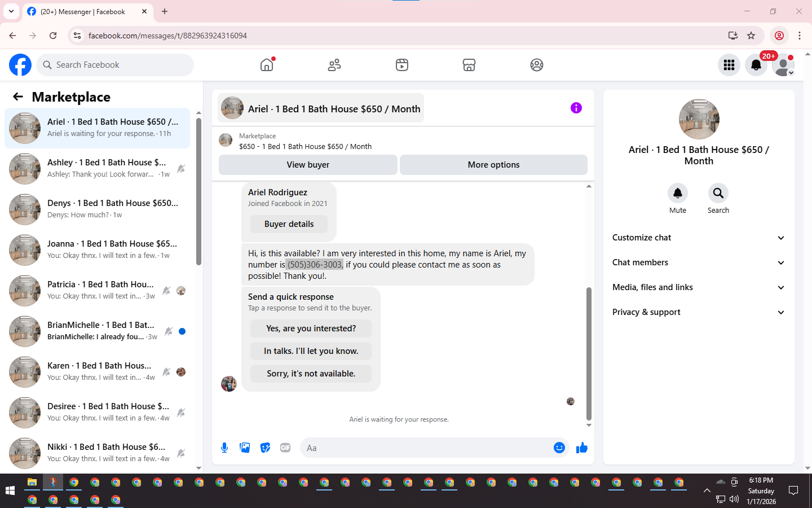Open the Groups icon in top navigation
Screen dimensions: 812x508
coord(537,65)
